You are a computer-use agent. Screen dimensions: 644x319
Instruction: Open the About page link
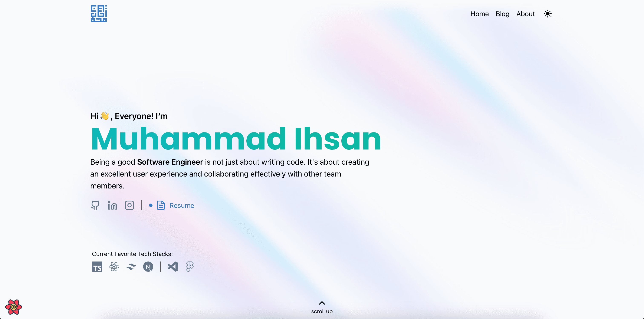pyautogui.click(x=526, y=14)
